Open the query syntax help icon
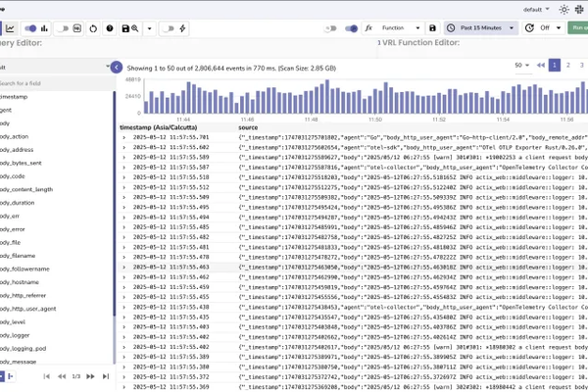 tap(110, 28)
